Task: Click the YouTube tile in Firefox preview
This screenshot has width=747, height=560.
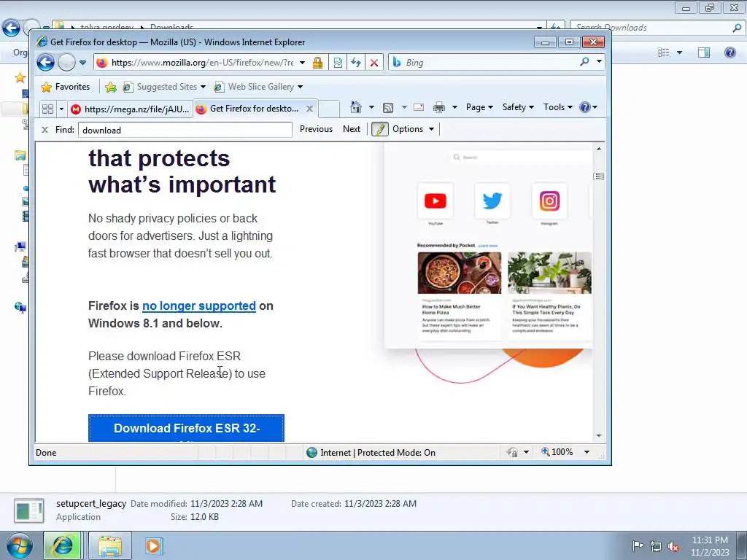Action: 435,201
